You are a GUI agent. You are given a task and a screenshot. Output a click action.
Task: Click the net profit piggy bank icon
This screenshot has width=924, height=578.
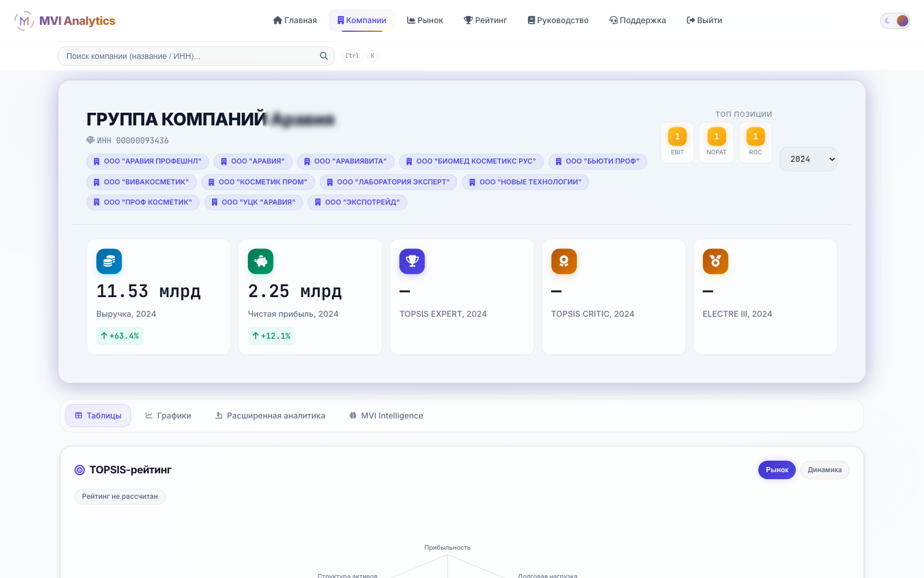(260, 261)
